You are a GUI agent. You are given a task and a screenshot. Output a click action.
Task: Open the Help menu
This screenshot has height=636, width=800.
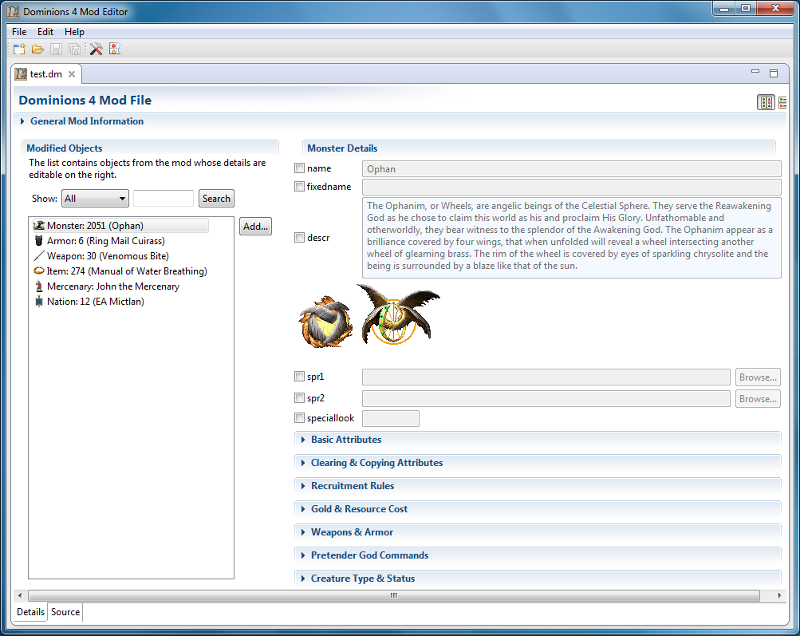[74, 32]
